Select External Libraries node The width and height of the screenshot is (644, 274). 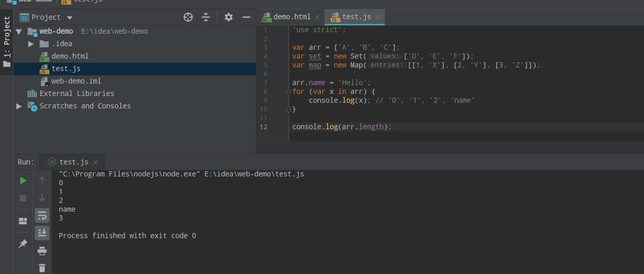(x=77, y=93)
